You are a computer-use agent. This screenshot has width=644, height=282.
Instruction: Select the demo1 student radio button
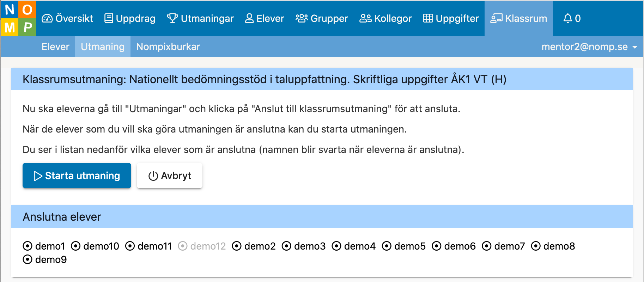point(28,246)
